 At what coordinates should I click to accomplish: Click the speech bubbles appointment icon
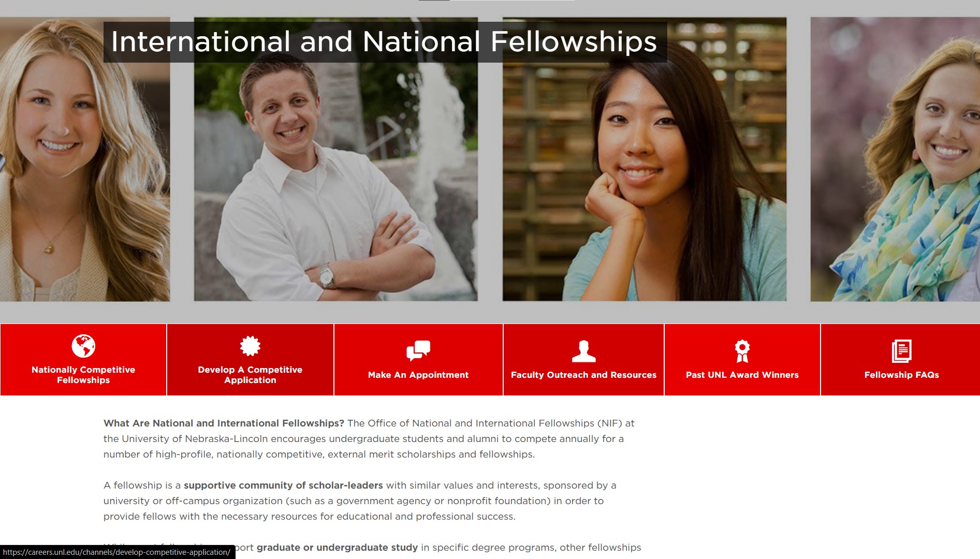click(x=418, y=350)
